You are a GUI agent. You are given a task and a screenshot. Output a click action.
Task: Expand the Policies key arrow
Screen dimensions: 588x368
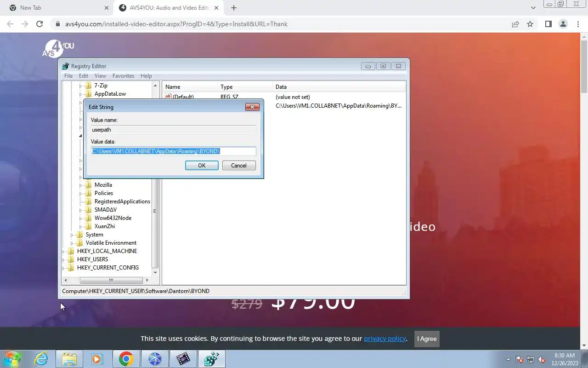point(80,193)
